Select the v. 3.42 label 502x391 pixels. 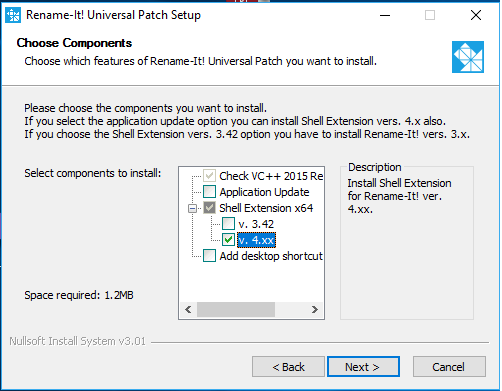256,224
